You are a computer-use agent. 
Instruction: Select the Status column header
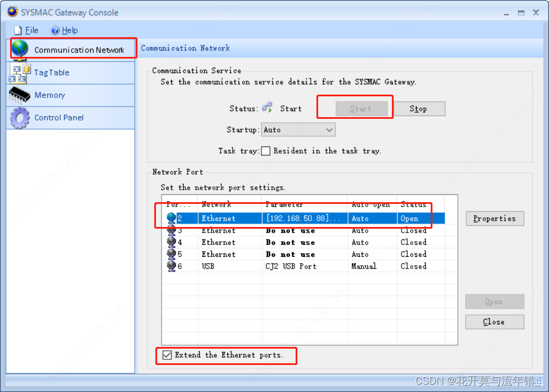pyautogui.click(x=421, y=204)
